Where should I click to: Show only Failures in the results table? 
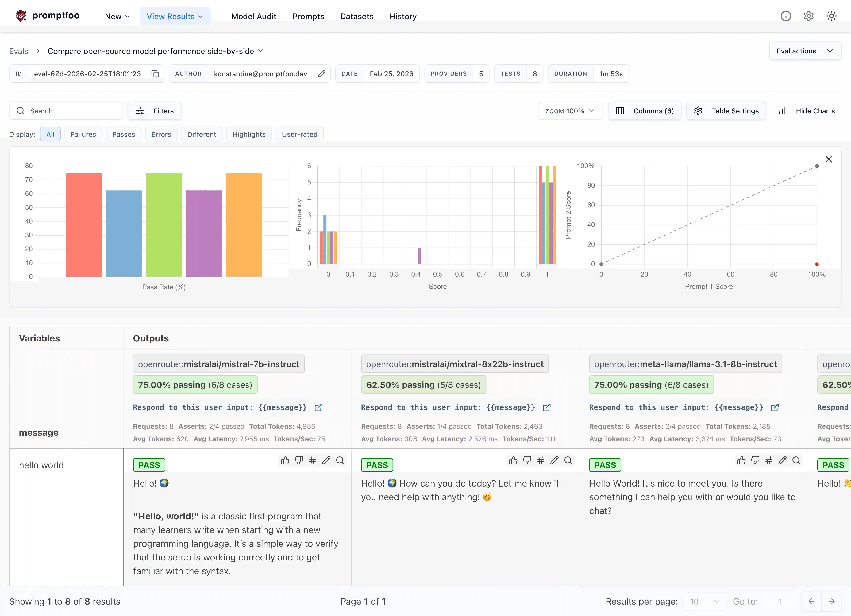pos(83,134)
